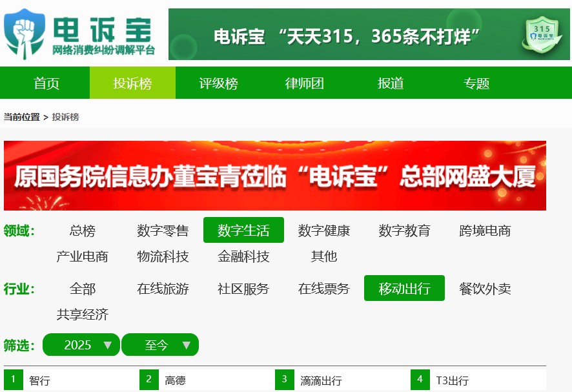The width and height of the screenshot is (572, 392).
Task: Filter by 共享经济 industry
Action: tap(83, 315)
